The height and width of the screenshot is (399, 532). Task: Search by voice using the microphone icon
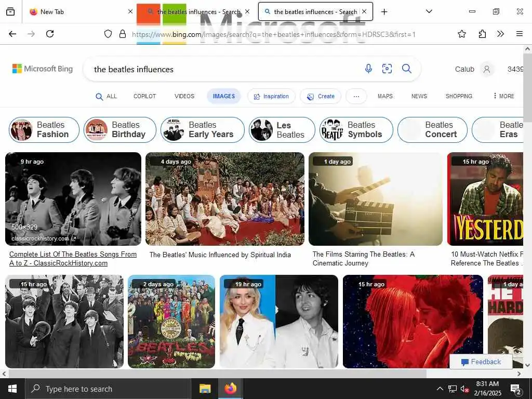[368, 69]
